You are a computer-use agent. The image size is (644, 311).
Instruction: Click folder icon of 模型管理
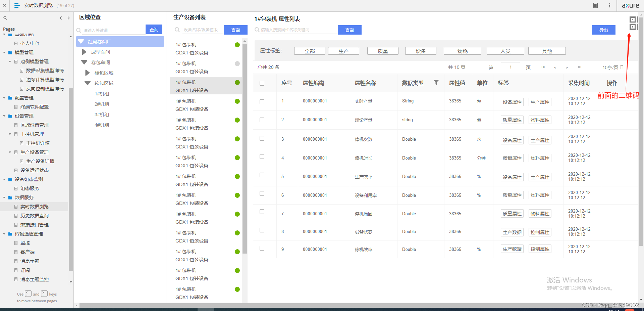coord(10,52)
